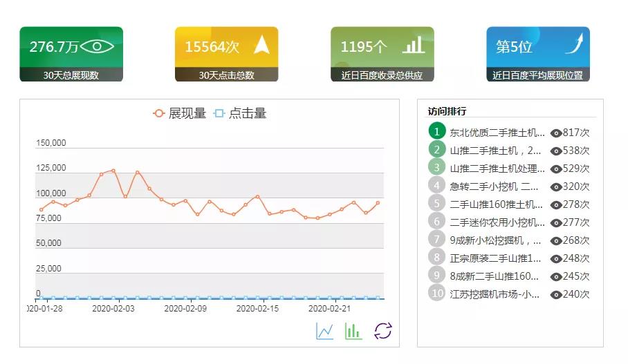
Task: Click the purple refresh chart icon
Action: (383, 331)
